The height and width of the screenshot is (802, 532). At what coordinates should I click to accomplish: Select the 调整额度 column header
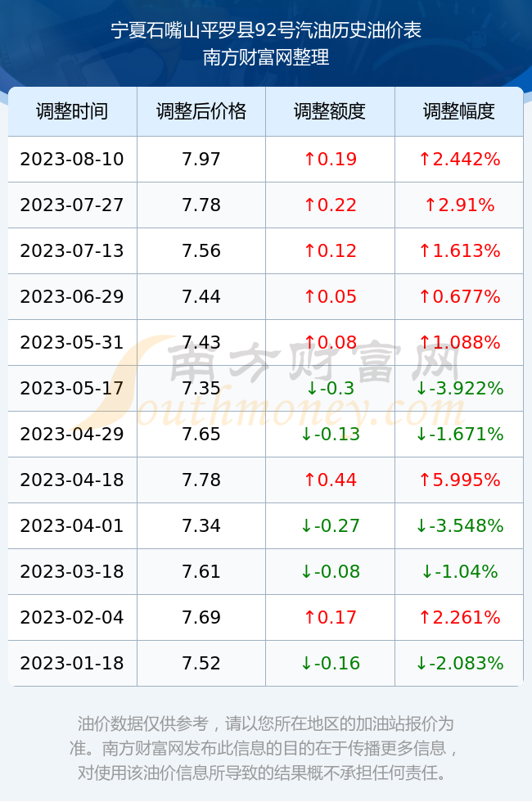coord(330,111)
